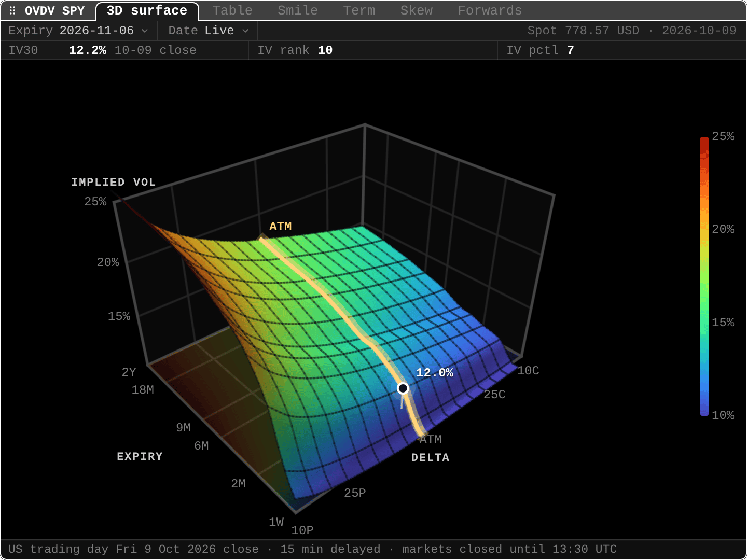The height and width of the screenshot is (560, 747).
Task: Click the 10% label on the color legend
Action: tap(723, 415)
